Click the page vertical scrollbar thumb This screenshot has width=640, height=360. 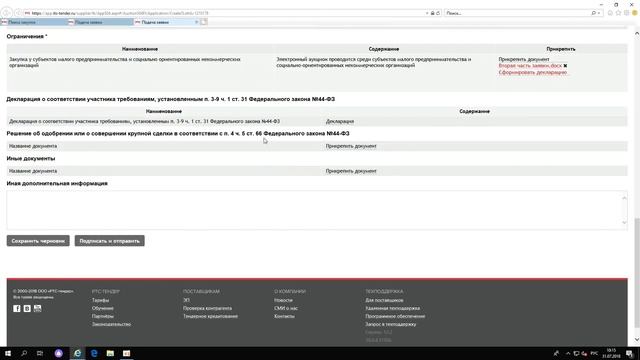[x=637, y=273]
